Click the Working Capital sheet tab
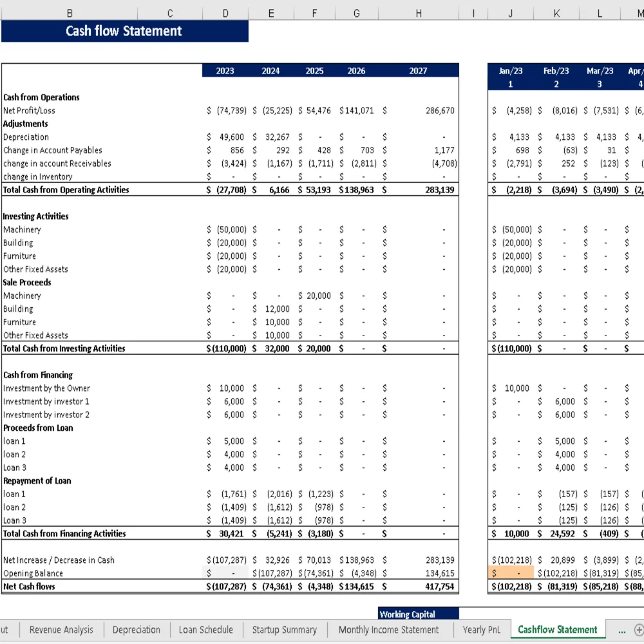 pyautogui.click(x=418, y=615)
